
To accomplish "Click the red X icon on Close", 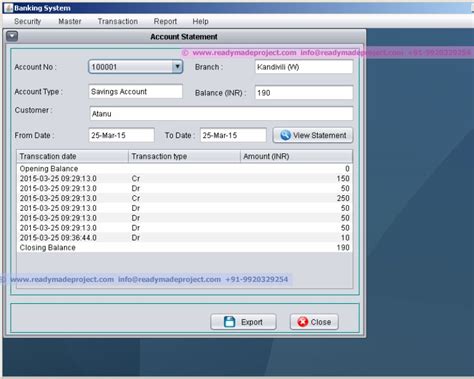I will [x=302, y=322].
